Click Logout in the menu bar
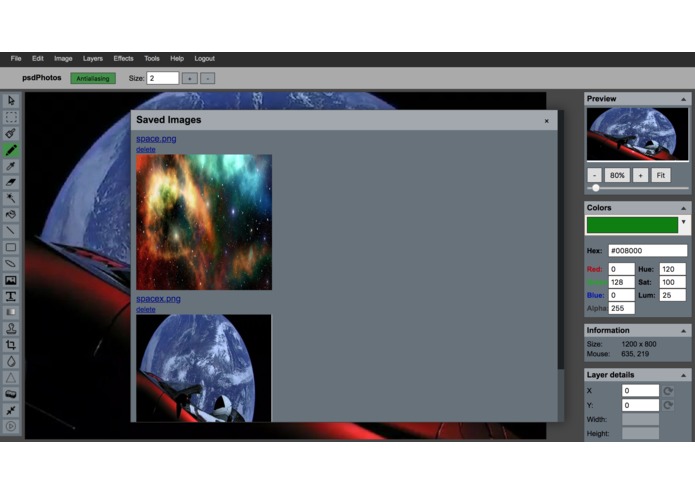 point(204,58)
